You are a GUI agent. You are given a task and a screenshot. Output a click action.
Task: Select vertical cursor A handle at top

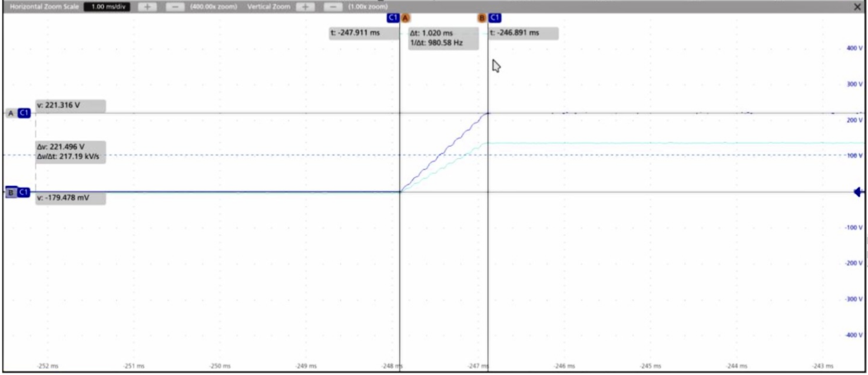pos(406,18)
